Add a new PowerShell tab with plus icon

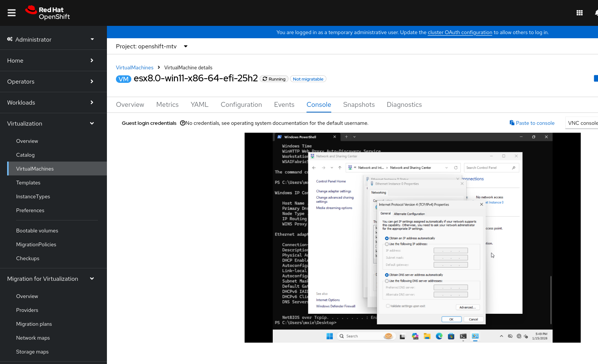(x=346, y=137)
